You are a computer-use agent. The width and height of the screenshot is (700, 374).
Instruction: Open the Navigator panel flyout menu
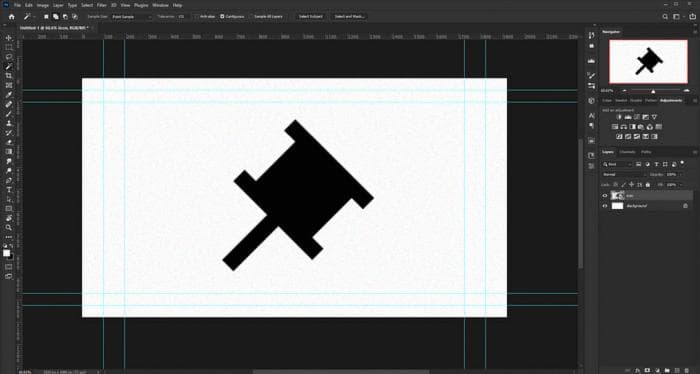[695, 32]
